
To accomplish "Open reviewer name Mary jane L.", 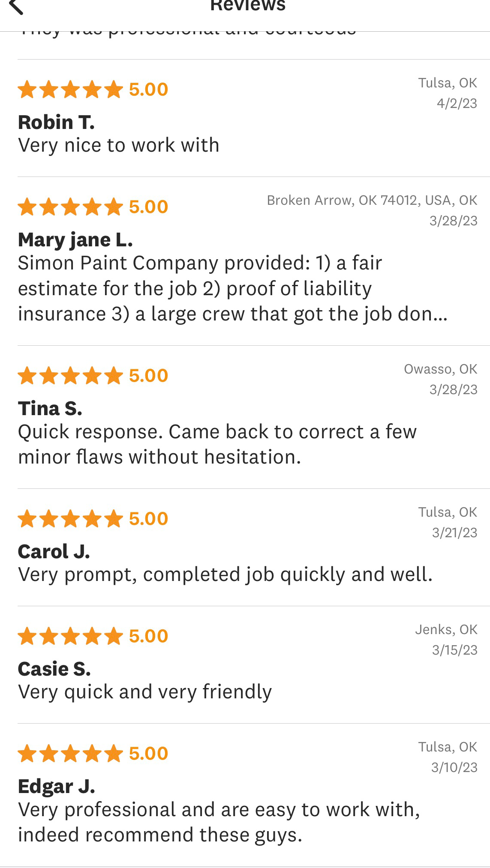I will coord(75,240).
